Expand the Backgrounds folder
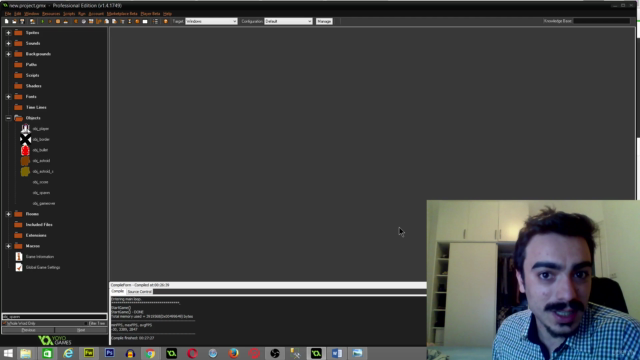The width and height of the screenshot is (640, 360). (8, 54)
